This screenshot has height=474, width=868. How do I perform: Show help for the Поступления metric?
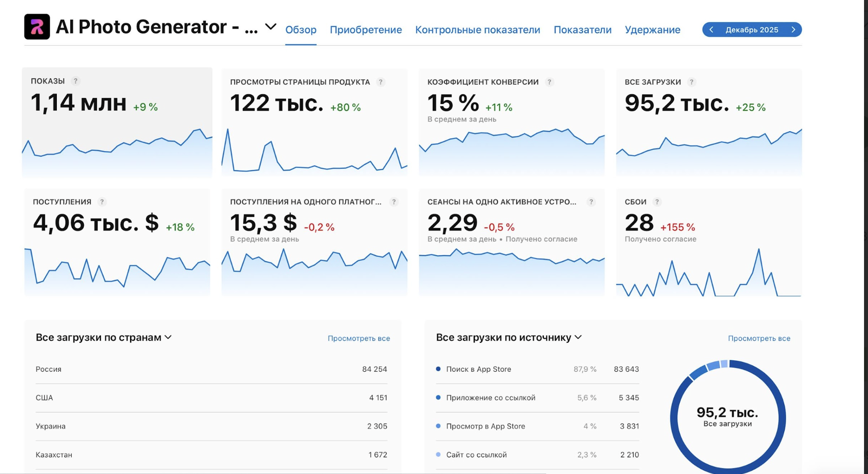click(x=102, y=202)
